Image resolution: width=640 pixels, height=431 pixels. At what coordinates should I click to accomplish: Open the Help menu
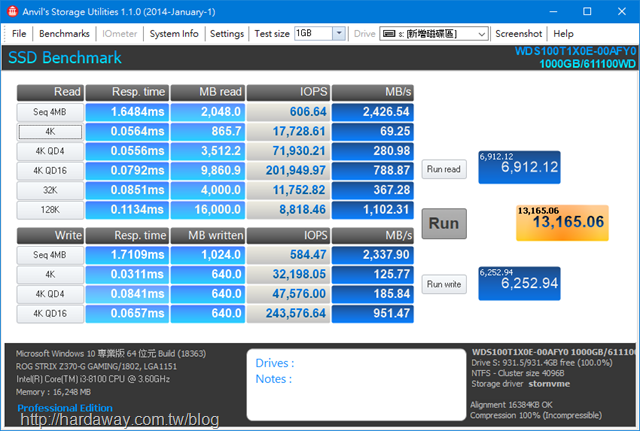pos(563,34)
